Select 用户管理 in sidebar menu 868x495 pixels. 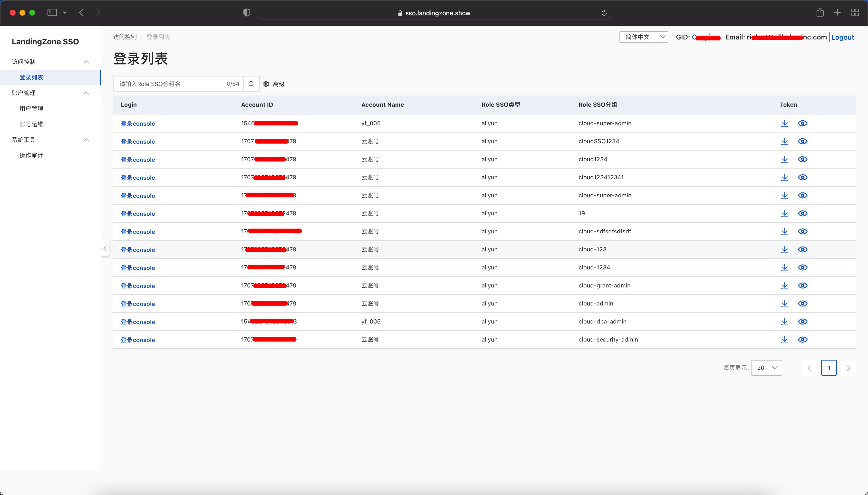pos(31,108)
